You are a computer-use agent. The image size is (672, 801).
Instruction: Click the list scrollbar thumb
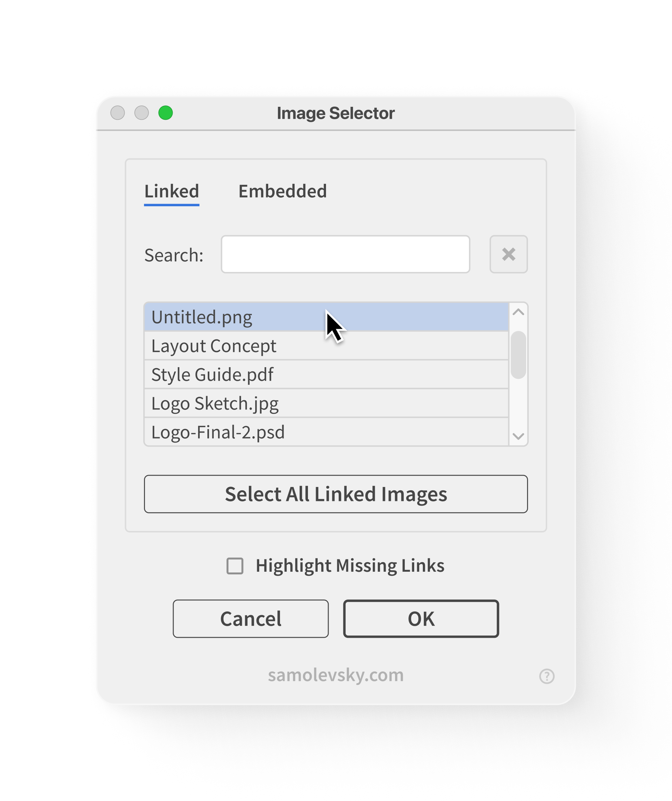pos(518,355)
